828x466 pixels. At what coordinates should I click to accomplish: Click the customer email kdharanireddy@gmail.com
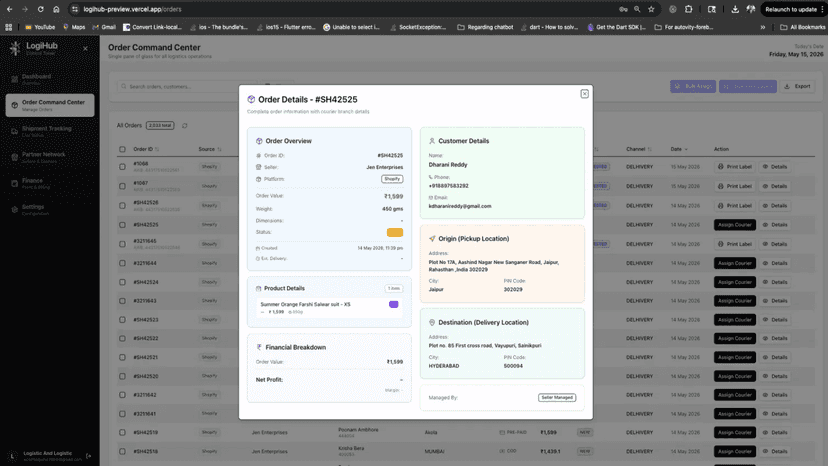point(460,206)
